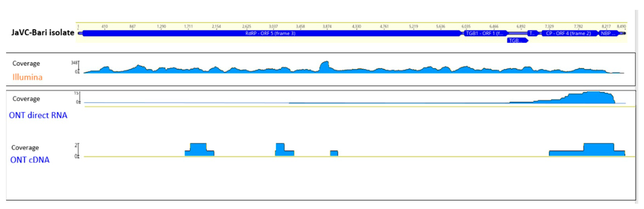The height and width of the screenshot is (209, 644).
Task: Click ruler position marker 6,035
Action: pos(466,27)
